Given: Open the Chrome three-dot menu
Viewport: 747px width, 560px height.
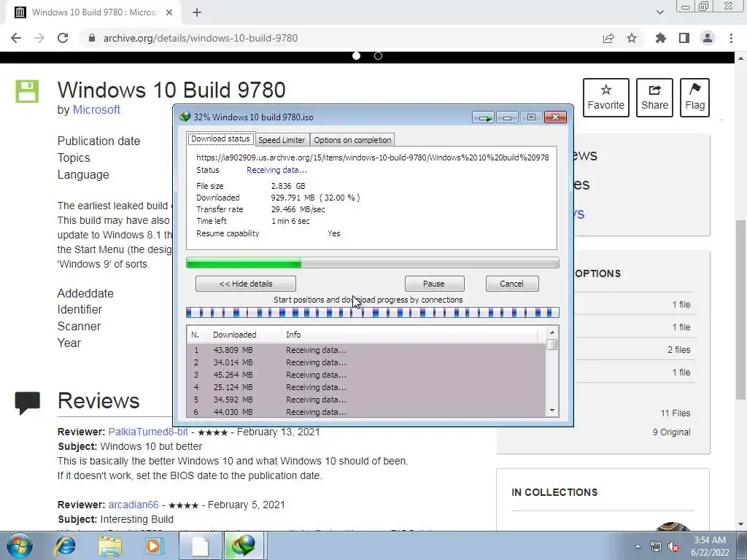Looking at the screenshot, I should tap(731, 38).
